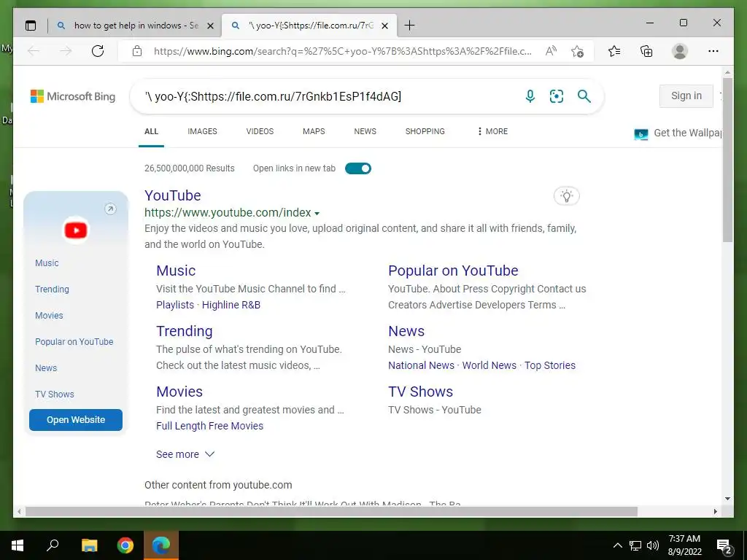
Task: Open the News heading link in results
Action: point(406,331)
